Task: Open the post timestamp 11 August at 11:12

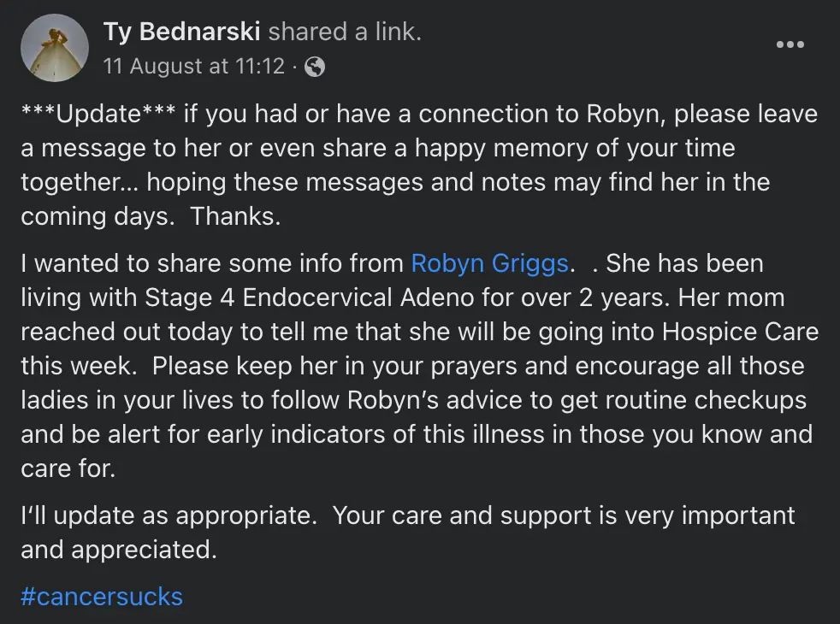Action: click(193, 67)
